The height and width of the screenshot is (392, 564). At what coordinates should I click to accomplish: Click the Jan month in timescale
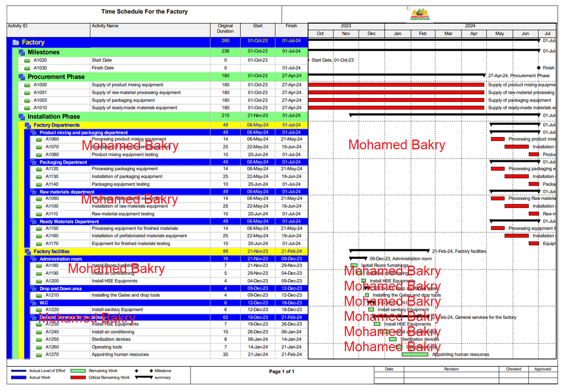pos(398,34)
